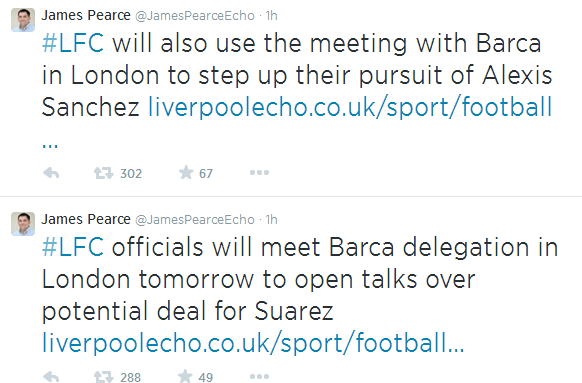Open #LFC hashtag in first tweet
The image size is (582, 383).
[73, 43]
